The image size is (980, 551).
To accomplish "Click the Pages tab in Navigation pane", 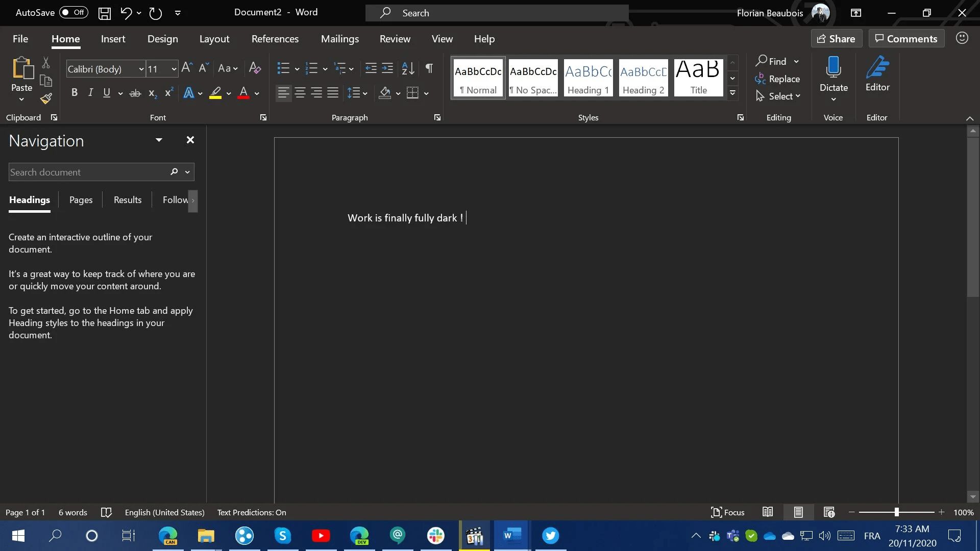I will point(81,199).
